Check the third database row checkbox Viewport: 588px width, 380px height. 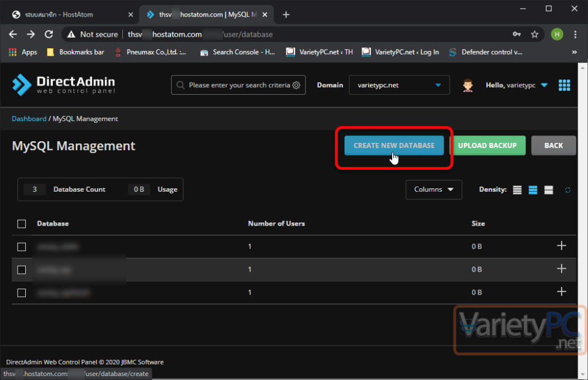tap(22, 293)
